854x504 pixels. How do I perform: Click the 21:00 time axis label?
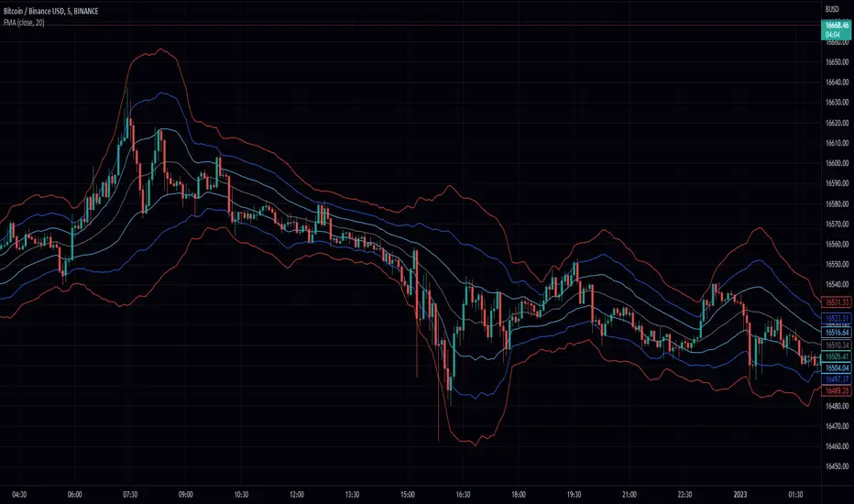pos(630,495)
